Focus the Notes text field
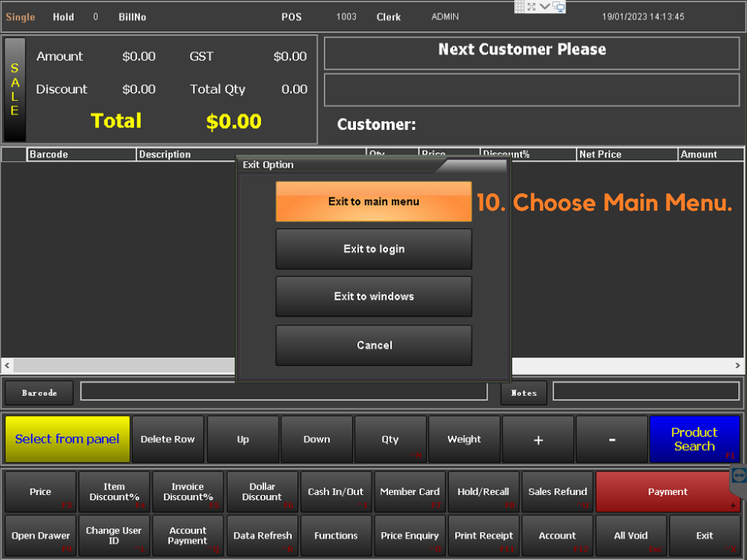Viewport: 747px width, 560px height. coord(646,392)
